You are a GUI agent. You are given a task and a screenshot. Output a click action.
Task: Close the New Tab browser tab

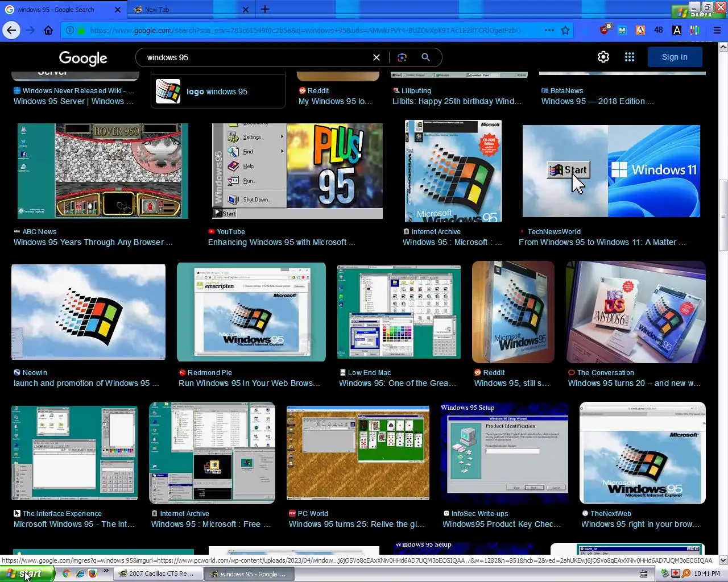click(246, 9)
